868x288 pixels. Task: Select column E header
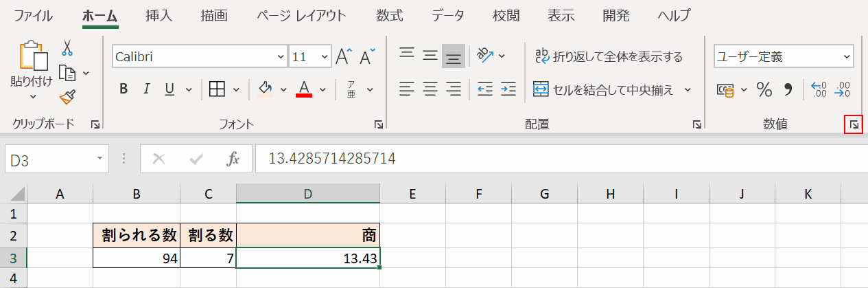click(412, 195)
